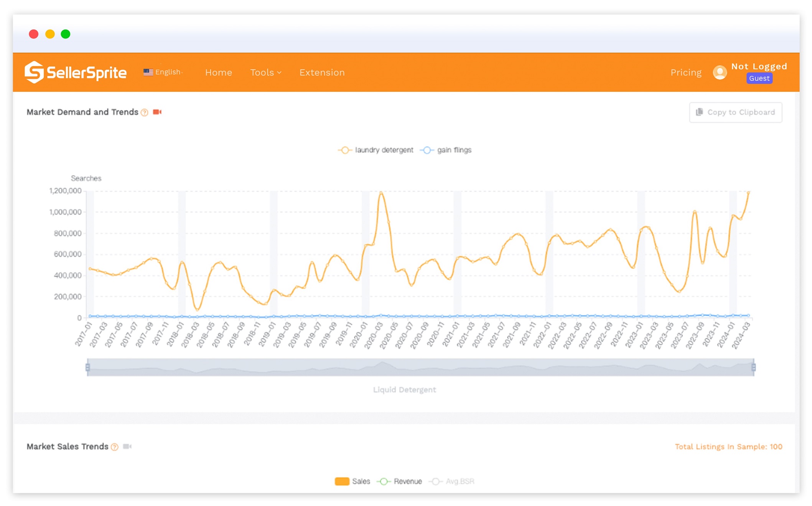Toggle the Revenue series legend
Screen dimensions: 812x506
click(x=399, y=481)
